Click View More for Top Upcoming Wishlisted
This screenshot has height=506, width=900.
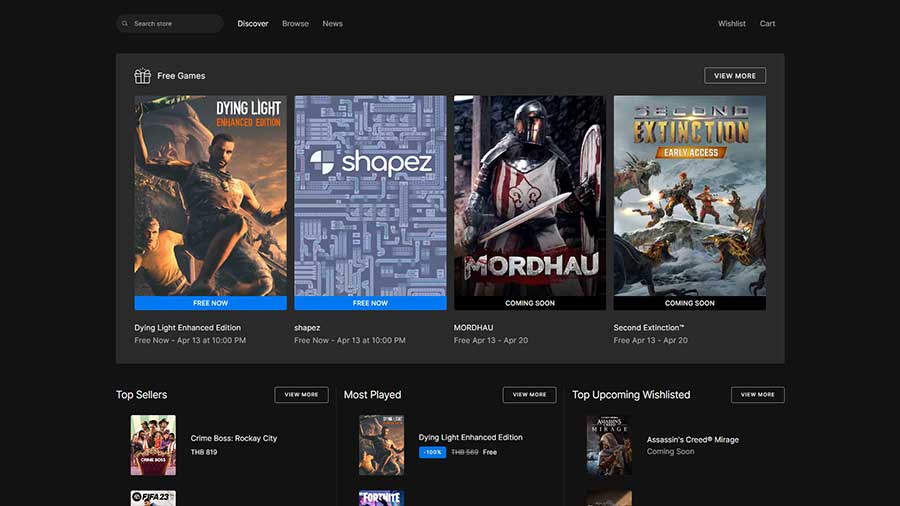click(758, 395)
